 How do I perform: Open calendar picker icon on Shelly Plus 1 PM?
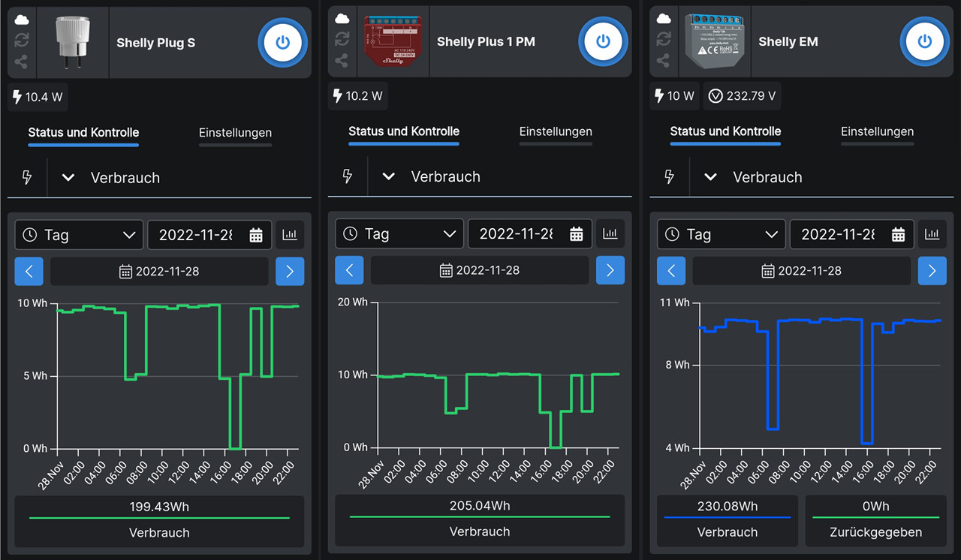[577, 233]
